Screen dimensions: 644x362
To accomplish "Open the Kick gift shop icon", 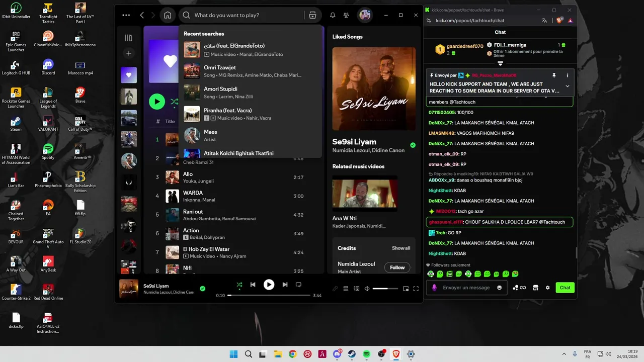I will tap(536, 288).
